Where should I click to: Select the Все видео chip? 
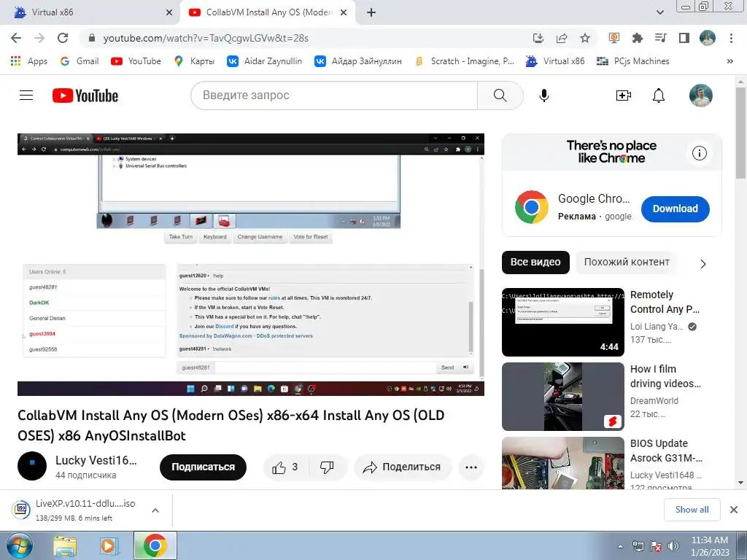(535, 262)
